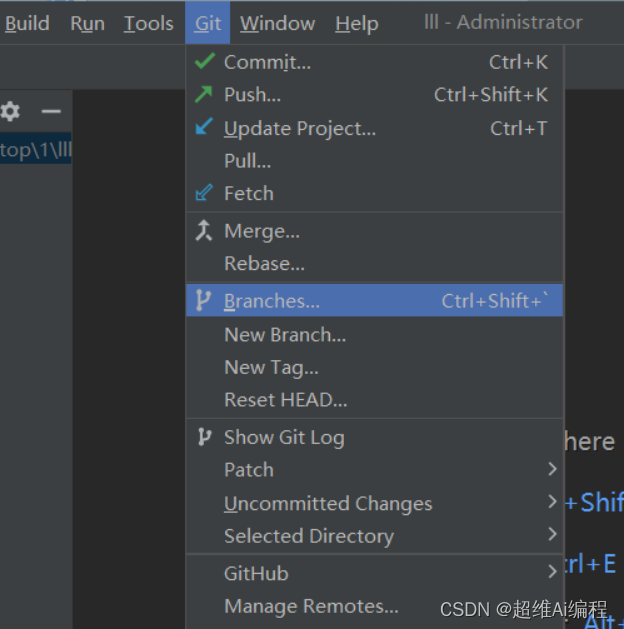
Task: Open the highlighted Branches... entry
Action: (375, 300)
